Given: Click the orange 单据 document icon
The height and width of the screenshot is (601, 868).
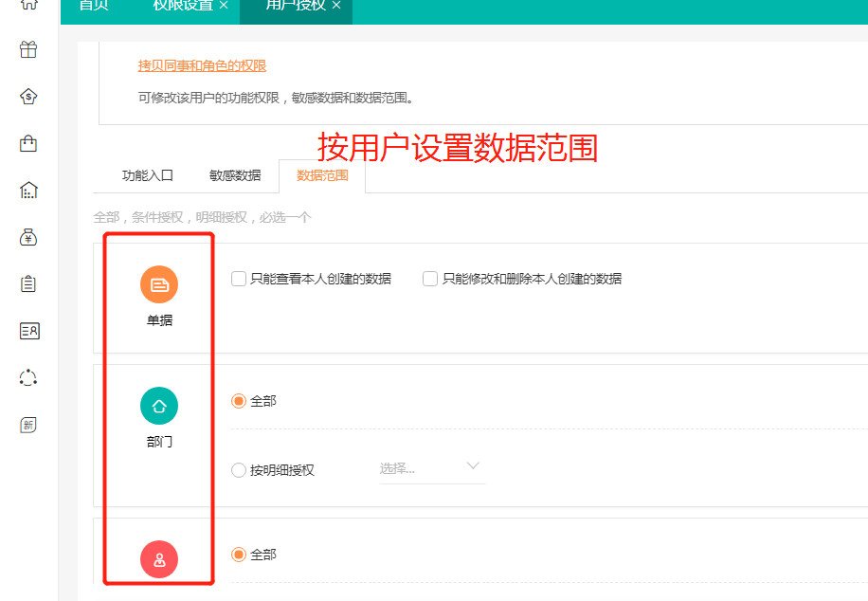Looking at the screenshot, I should coord(159,284).
